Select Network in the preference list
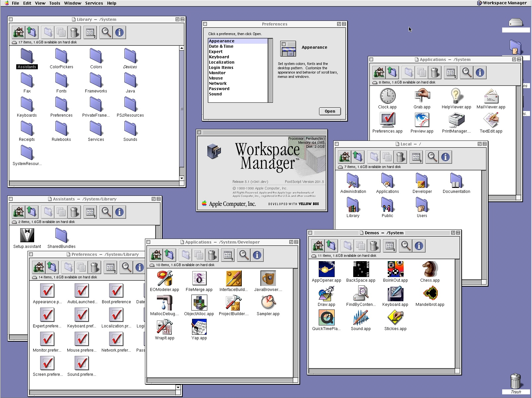This screenshot has width=532, height=398. (x=237, y=84)
